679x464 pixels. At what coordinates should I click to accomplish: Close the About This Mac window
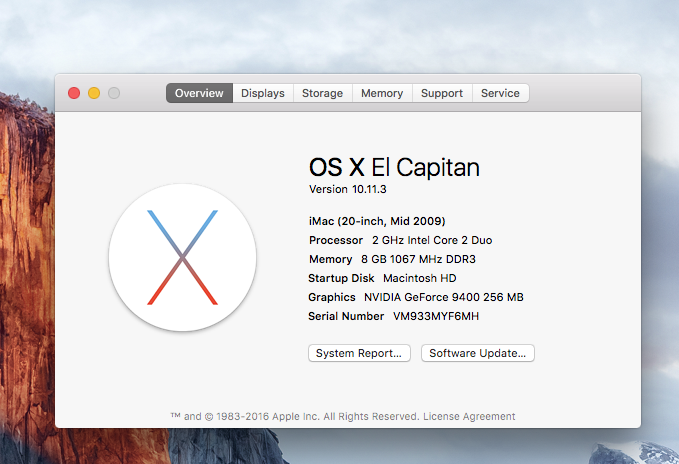[74, 93]
